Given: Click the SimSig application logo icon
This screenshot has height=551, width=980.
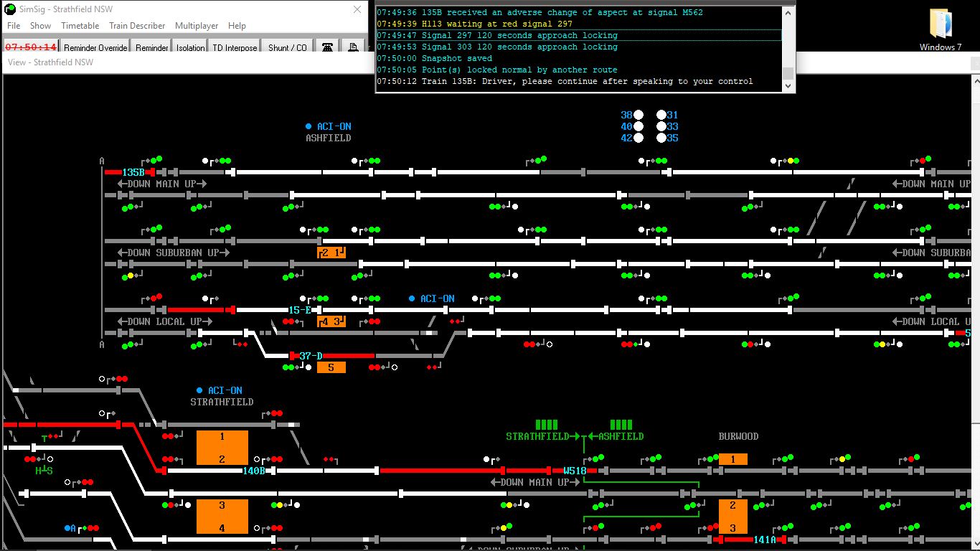Looking at the screenshot, I should [9, 9].
